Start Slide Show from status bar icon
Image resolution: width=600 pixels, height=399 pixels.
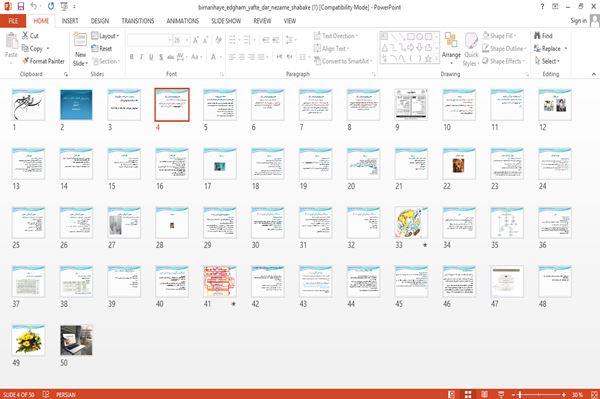(501, 394)
